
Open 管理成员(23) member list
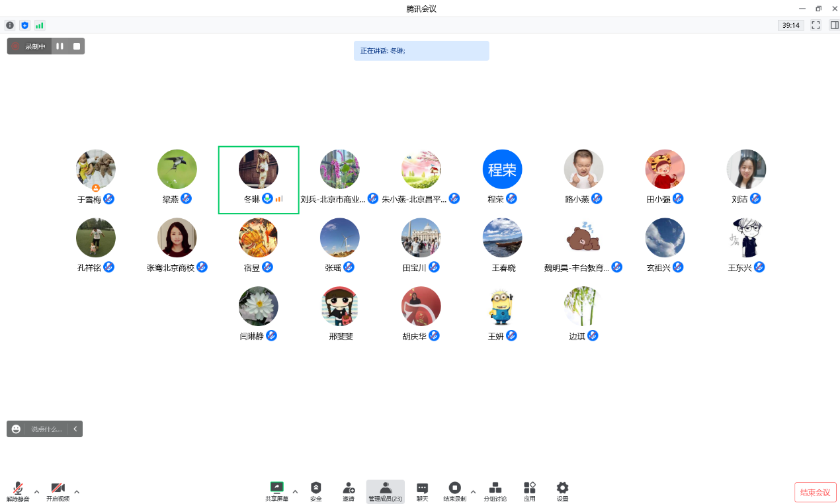(385, 491)
